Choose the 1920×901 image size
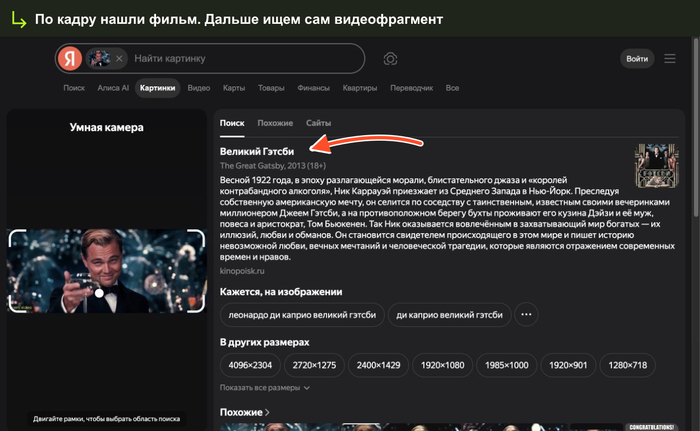This screenshot has width=700, height=431. click(568, 365)
